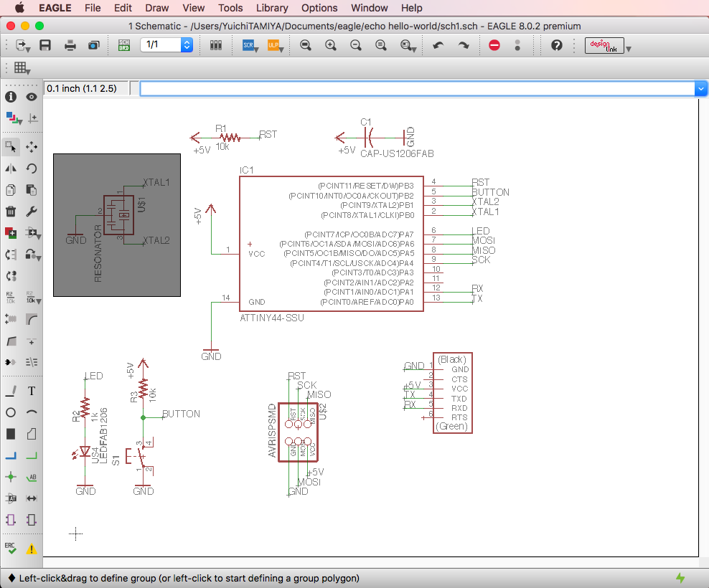
Task: Run the ERC check
Action: tap(11, 549)
